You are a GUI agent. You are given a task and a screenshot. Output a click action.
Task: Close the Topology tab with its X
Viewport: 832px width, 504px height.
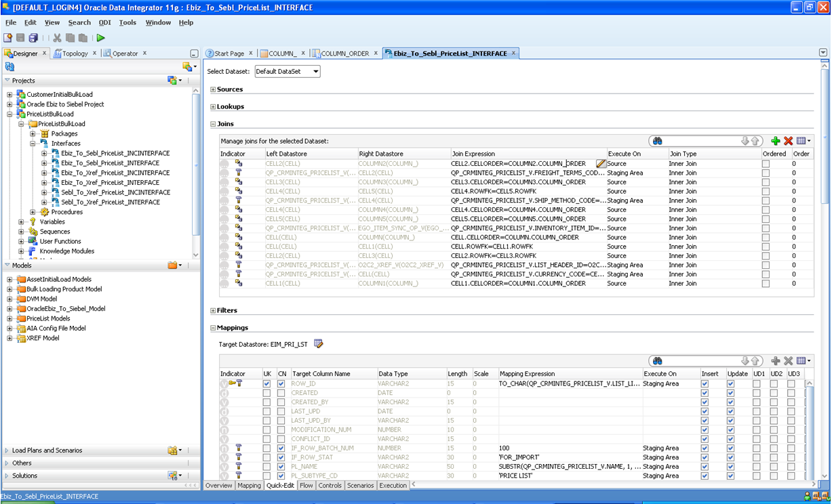click(94, 53)
